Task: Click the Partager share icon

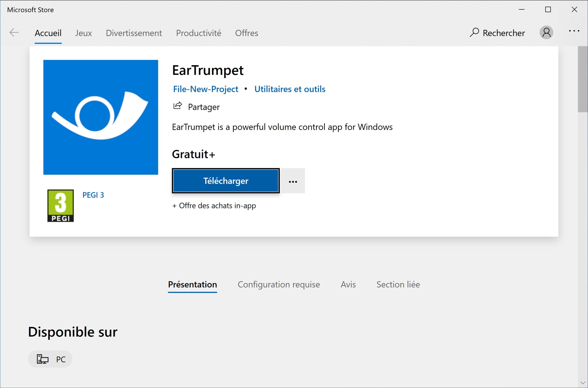Action: click(177, 106)
